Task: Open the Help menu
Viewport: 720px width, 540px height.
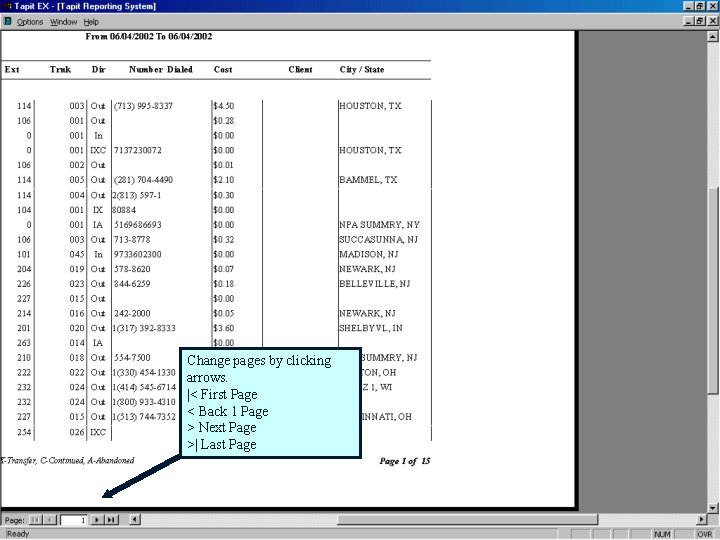Action: point(91,22)
